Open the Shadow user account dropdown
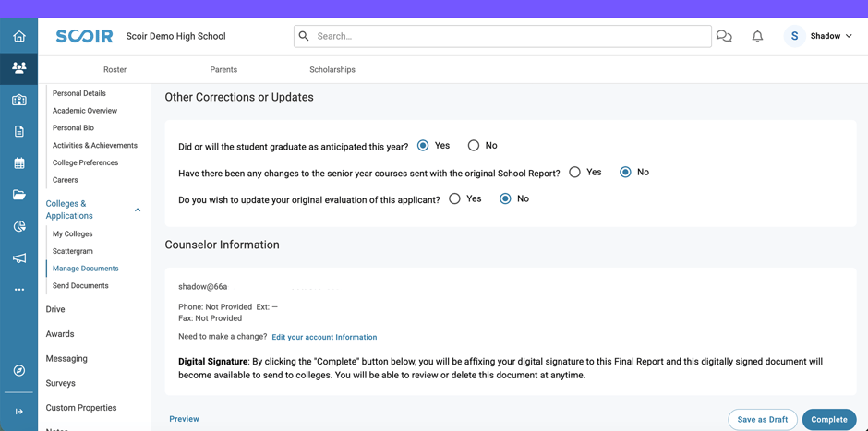The width and height of the screenshot is (868, 431). pos(819,37)
